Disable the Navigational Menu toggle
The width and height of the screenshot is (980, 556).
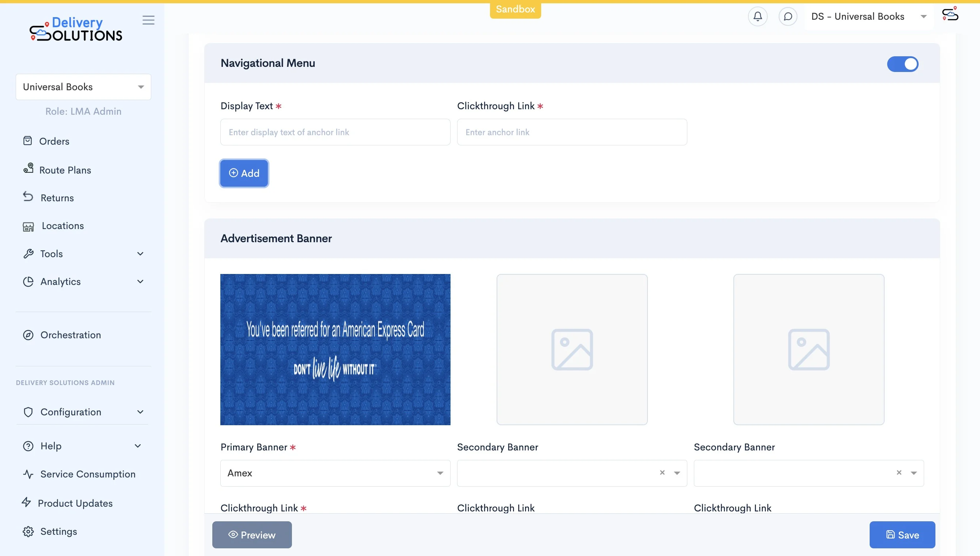point(902,64)
